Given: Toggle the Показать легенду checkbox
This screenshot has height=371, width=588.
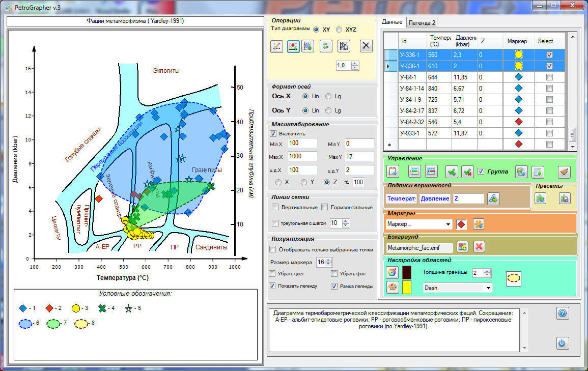Looking at the screenshot, I should 272,286.
